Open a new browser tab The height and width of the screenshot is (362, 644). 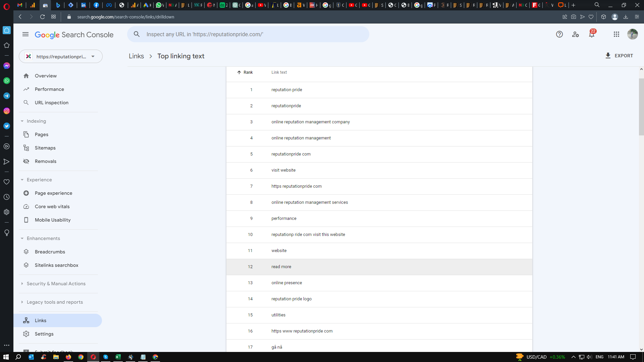[x=574, y=5]
